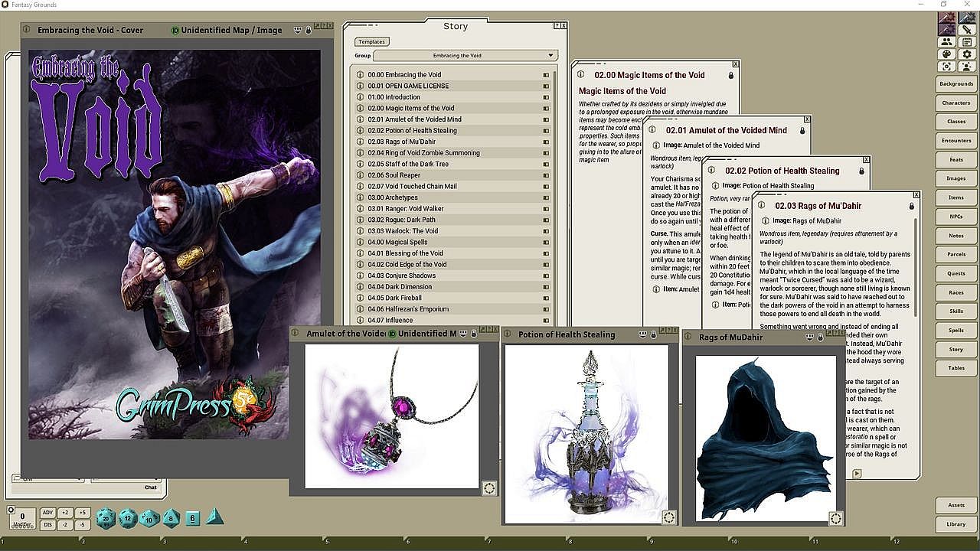Open the options gear icon

[x=966, y=54]
